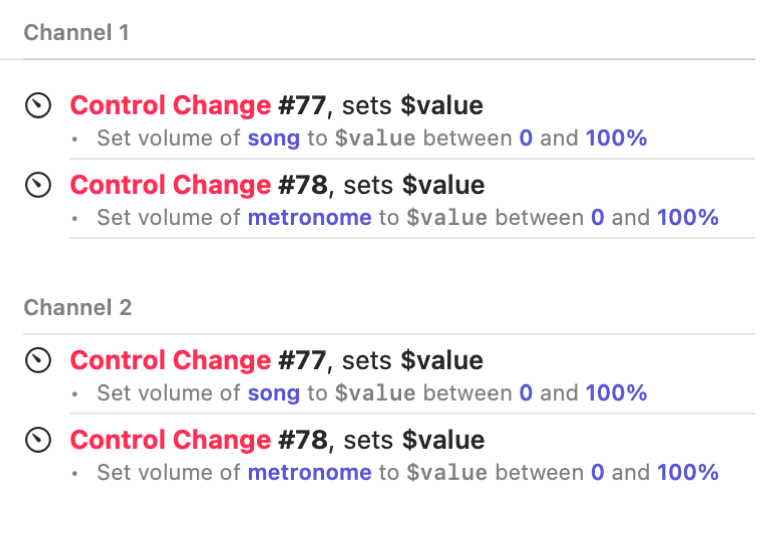Click the 100% maximum for Channel 1 song
The image size is (778, 536).
click(616, 138)
